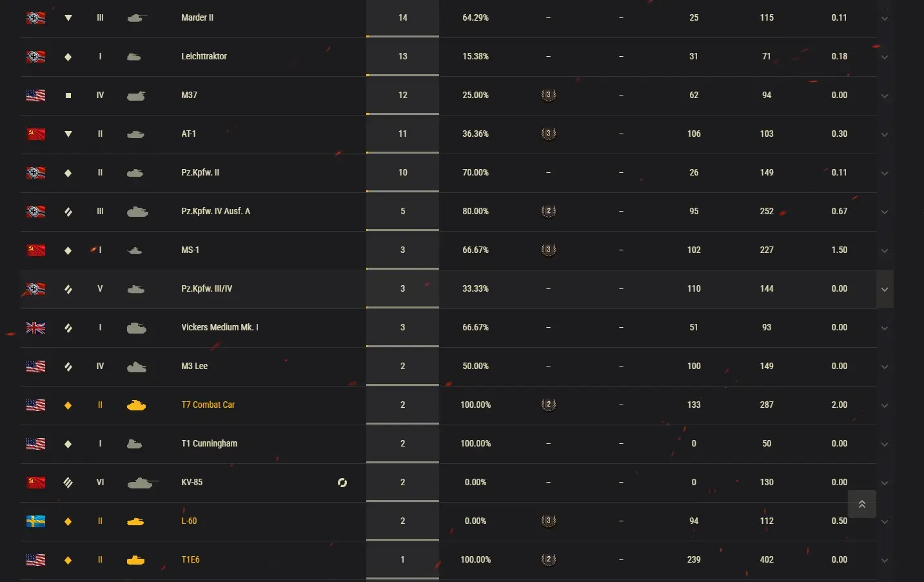The width and height of the screenshot is (924, 582).
Task: Open the T1E6 premium vehicle name
Action: point(190,559)
